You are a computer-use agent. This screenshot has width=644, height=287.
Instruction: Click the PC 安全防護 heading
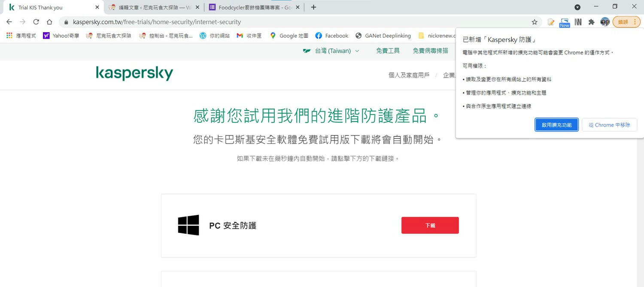[233, 226]
